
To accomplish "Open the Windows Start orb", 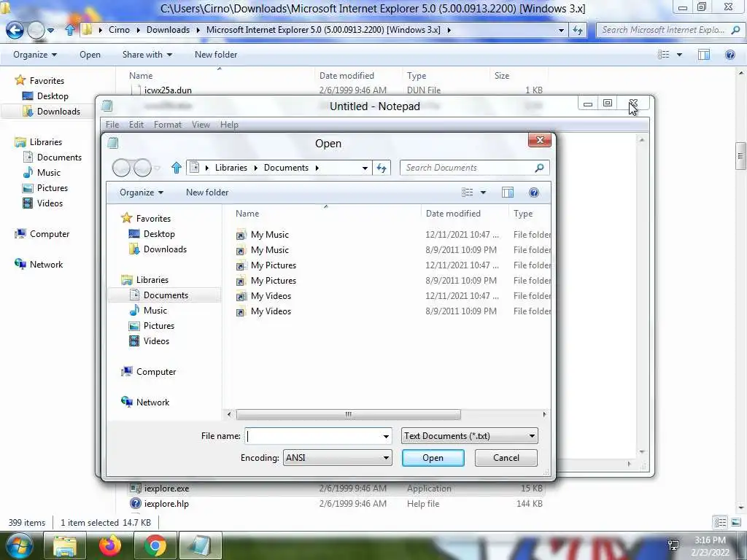I will click(x=18, y=545).
